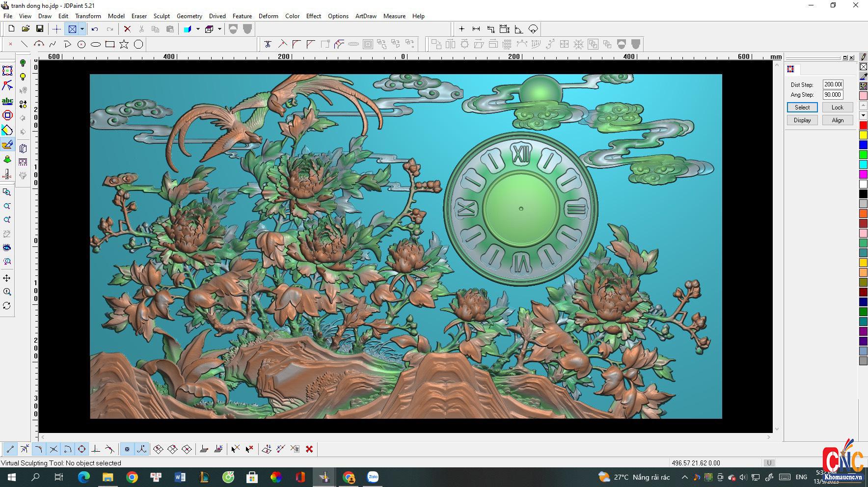Image resolution: width=868 pixels, height=487 pixels.
Task: Toggle quadrant point snap option
Action: [x=81, y=449]
